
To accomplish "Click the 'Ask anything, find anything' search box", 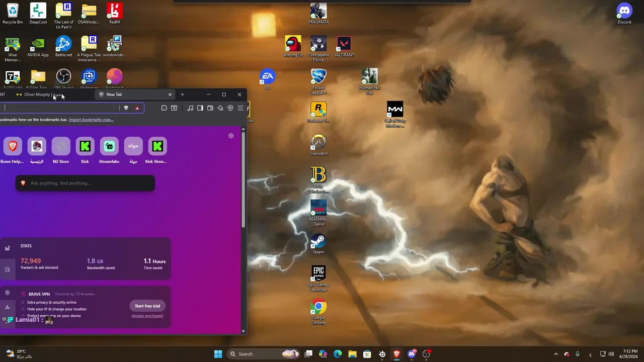I will click(x=85, y=183).
